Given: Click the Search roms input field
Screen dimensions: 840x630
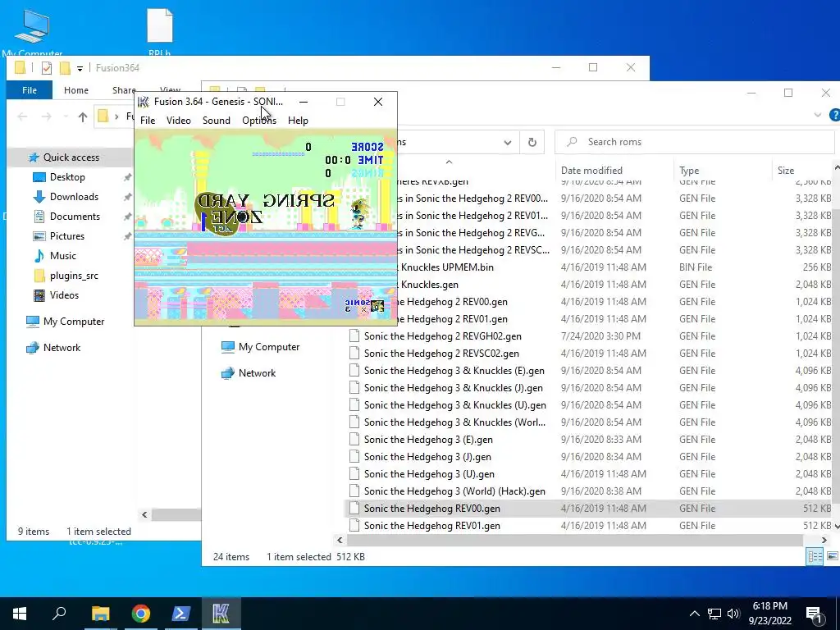Looking at the screenshot, I should [x=696, y=142].
